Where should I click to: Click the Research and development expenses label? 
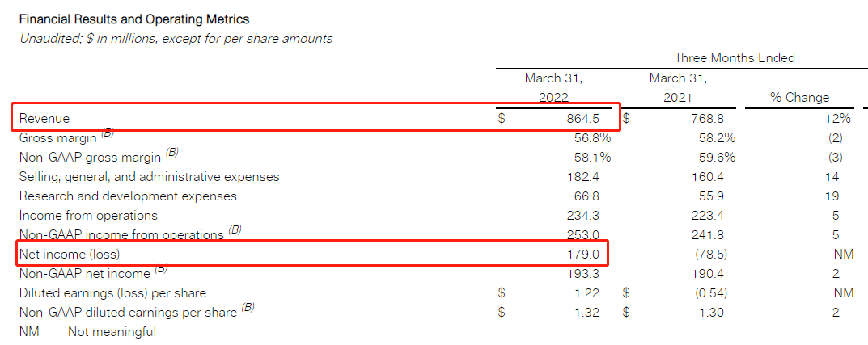click(x=128, y=196)
